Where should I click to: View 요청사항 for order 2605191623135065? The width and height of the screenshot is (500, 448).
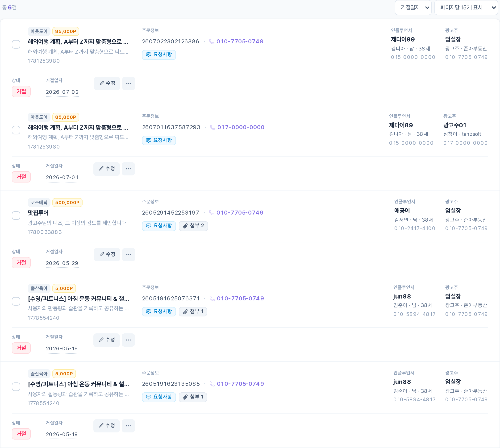pos(159,397)
